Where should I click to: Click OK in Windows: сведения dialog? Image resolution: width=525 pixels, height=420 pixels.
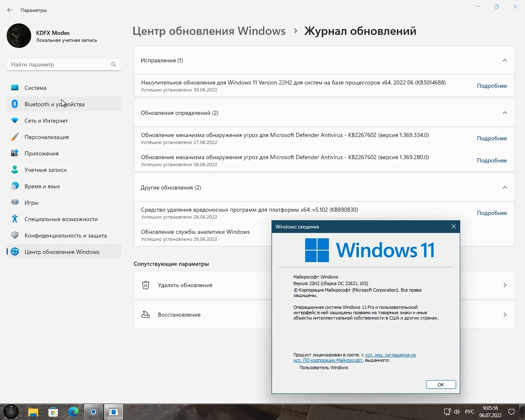[x=441, y=385]
